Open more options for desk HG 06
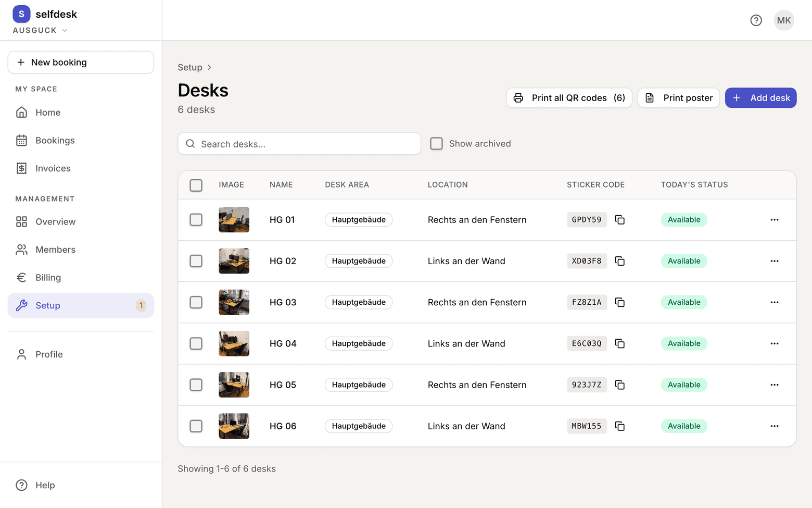Image resolution: width=812 pixels, height=508 pixels. tap(775, 426)
